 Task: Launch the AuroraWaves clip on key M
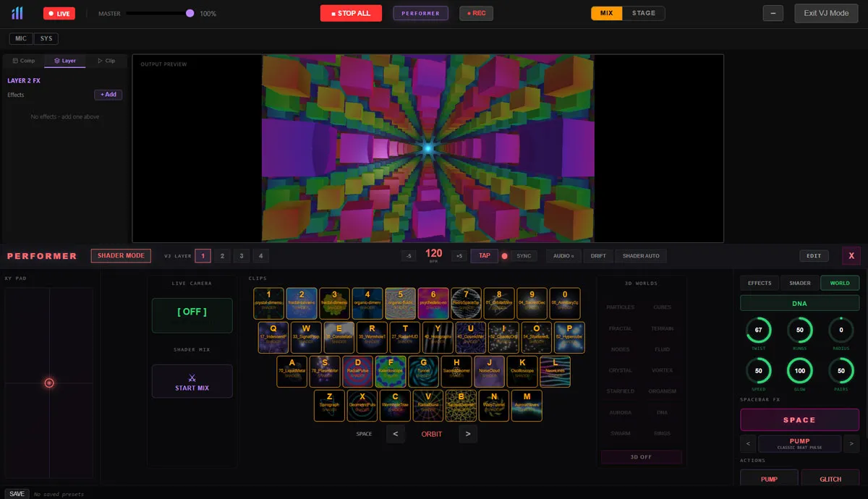coord(527,405)
